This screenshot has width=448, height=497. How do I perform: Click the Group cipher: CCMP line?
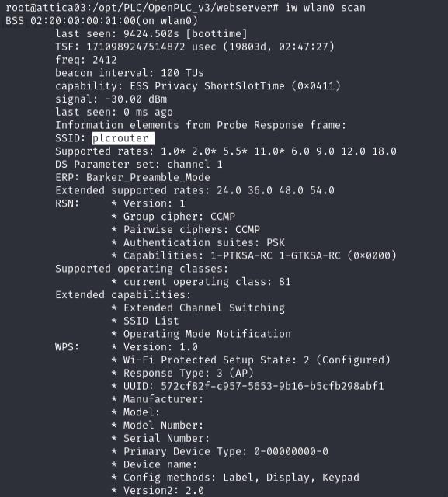point(173,217)
